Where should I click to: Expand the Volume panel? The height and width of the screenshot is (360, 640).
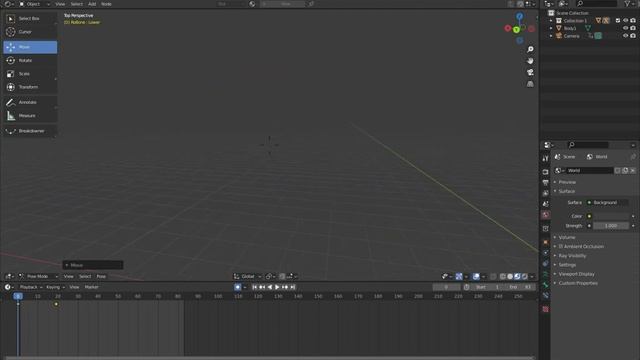tap(567, 237)
